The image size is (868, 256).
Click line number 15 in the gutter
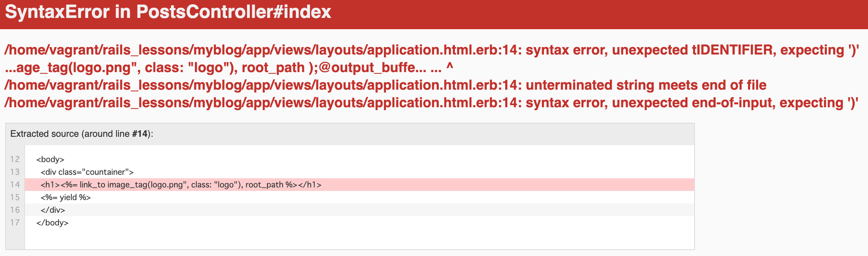tap(15, 197)
